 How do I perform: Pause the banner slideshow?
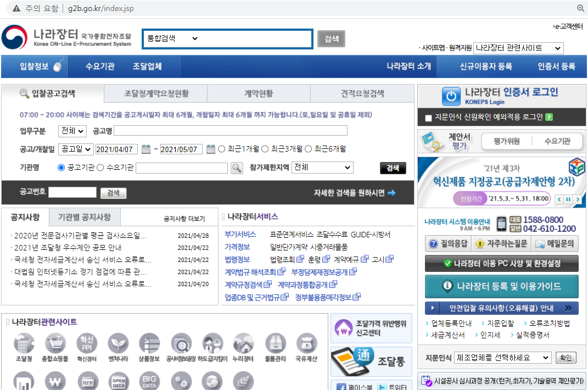coord(568,199)
